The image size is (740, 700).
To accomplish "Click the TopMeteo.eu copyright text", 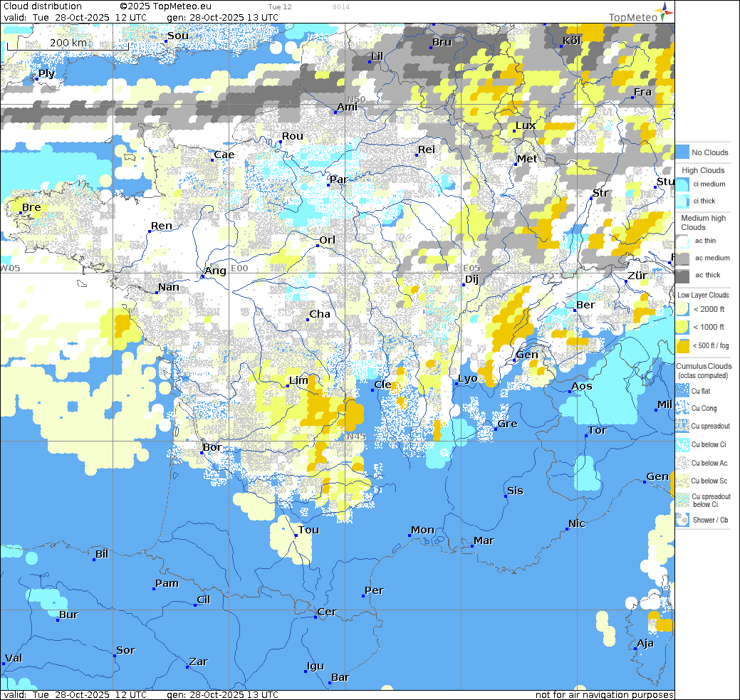I will [x=171, y=6].
